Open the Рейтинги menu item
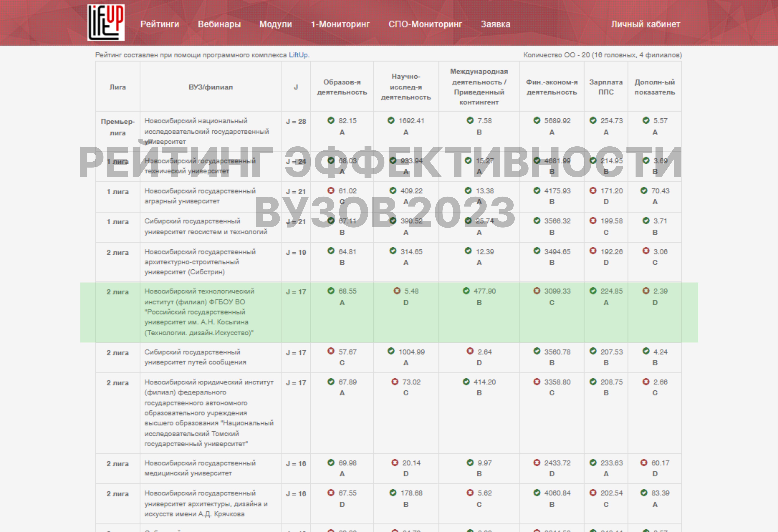This screenshot has height=532, width=778. (160, 24)
